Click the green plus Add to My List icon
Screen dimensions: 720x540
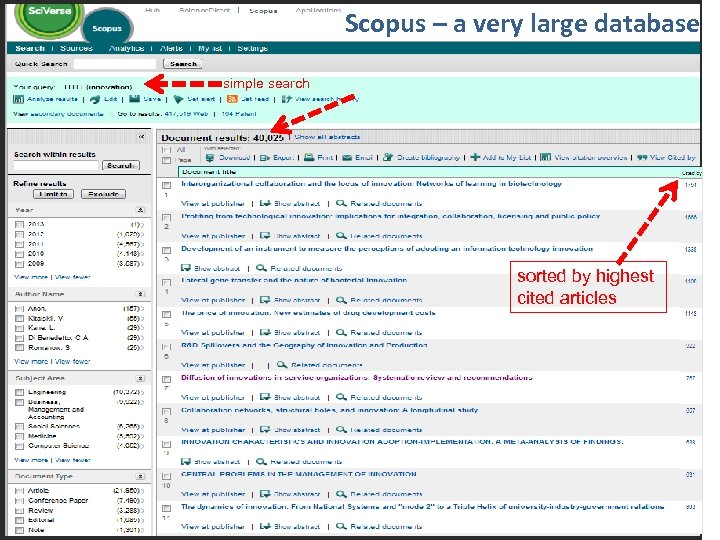[x=475, y=158]
